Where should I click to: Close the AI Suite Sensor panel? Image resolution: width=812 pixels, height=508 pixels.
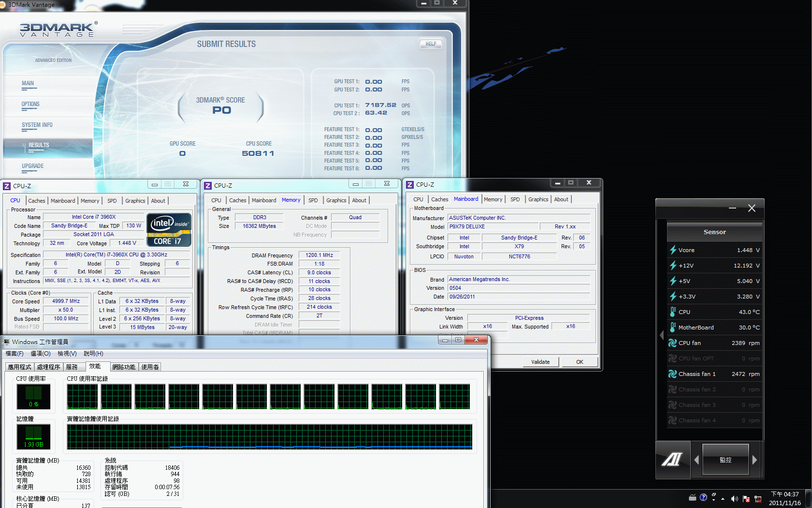pyautogui.click(x=752, y=208)
